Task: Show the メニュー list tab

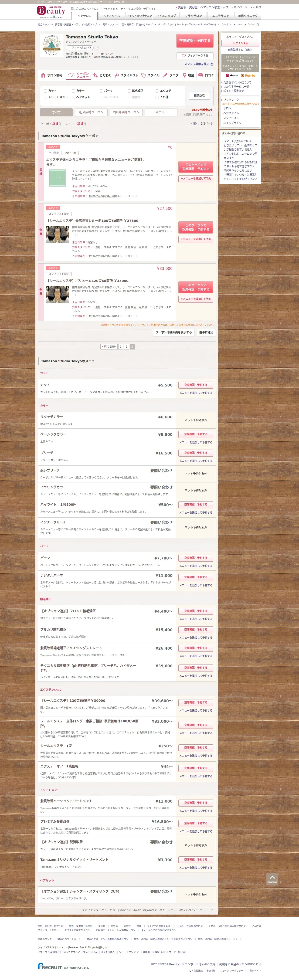Action: point(161,112)
